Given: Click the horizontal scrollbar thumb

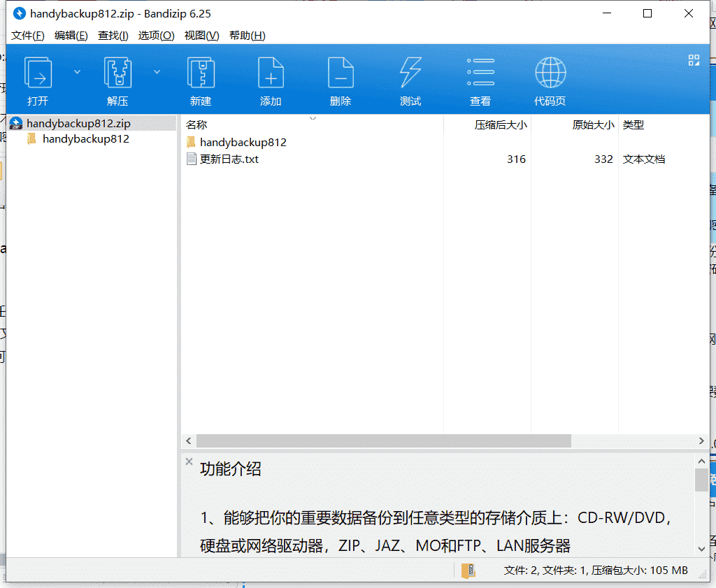Looking at the screenshot, I should [x=384, y=440].
